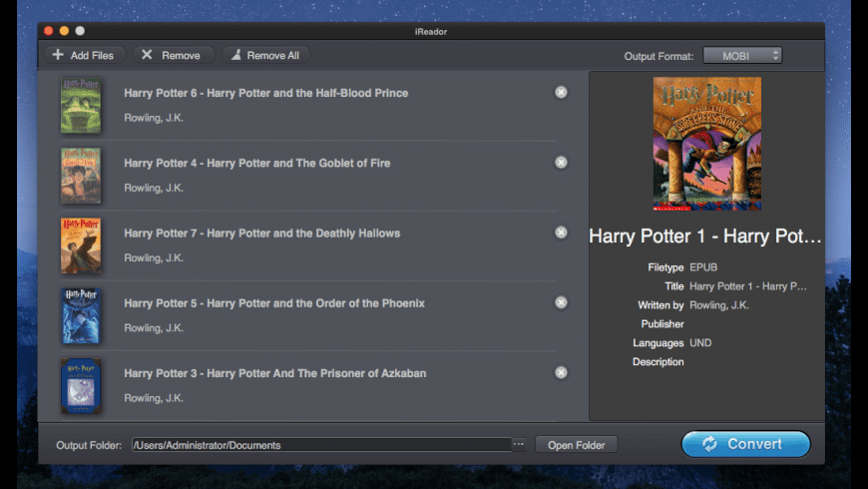Click the Open Folder button
868x489 pixels.
coord(577,445)
